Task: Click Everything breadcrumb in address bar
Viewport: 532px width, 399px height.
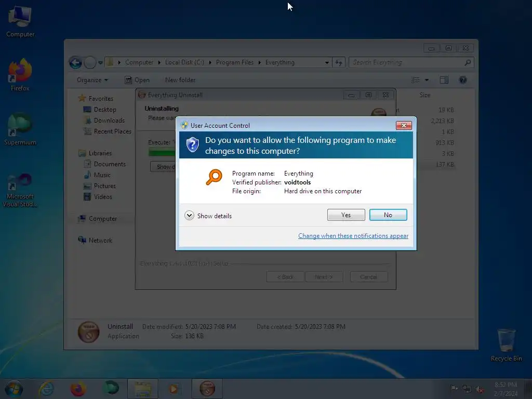Action: coord(280,62)
